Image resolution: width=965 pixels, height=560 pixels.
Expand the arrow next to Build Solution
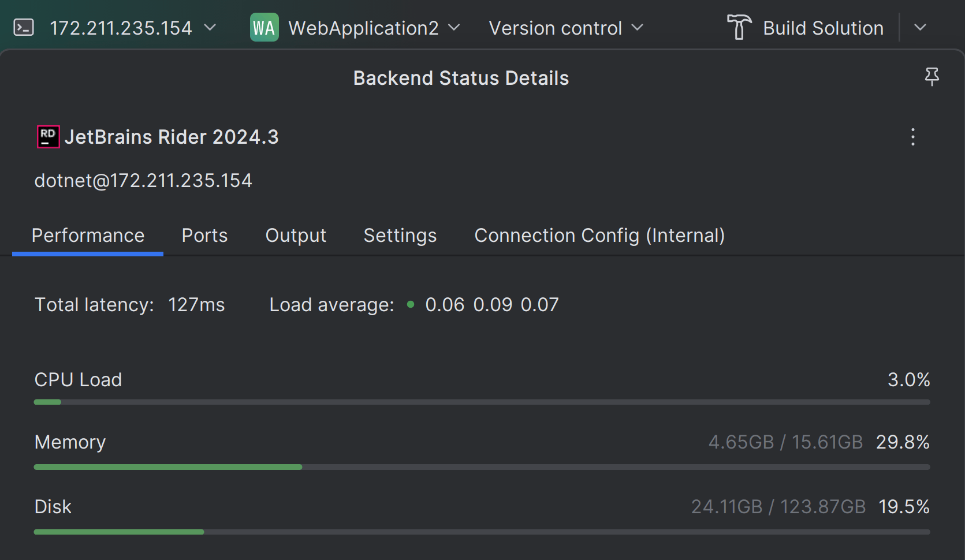click(920, 28)
